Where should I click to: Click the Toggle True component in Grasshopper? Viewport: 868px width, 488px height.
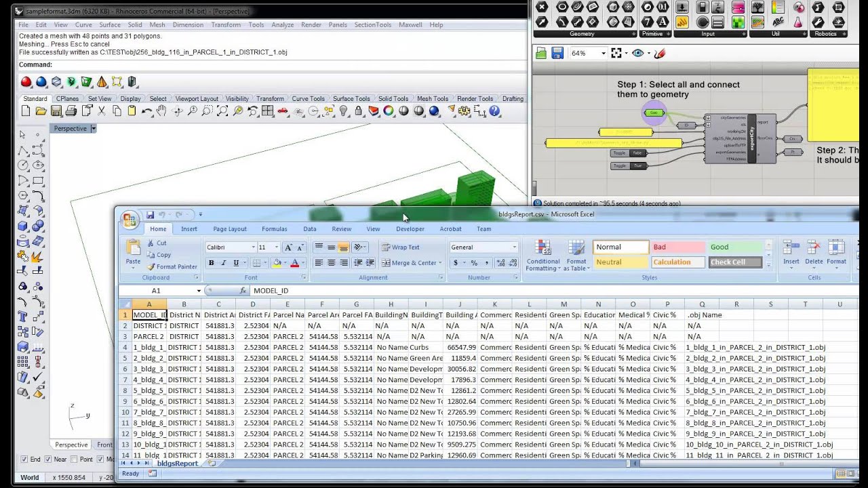628,165
